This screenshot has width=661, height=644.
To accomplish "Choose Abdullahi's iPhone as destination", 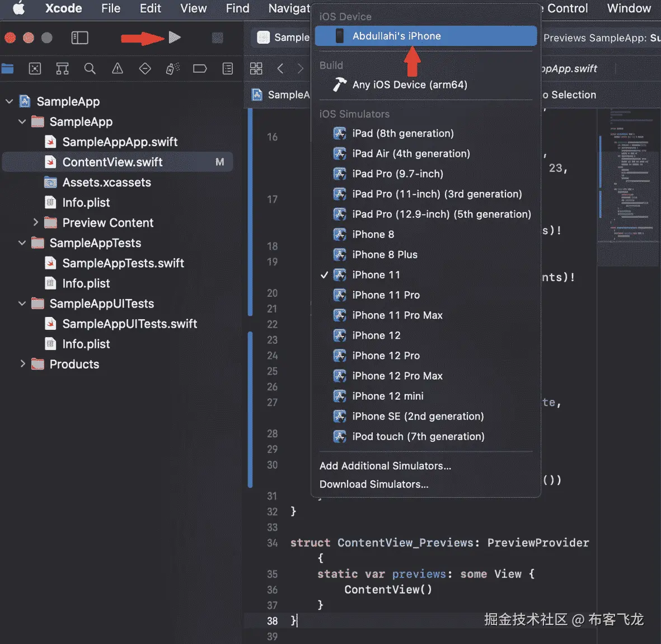I will [426, 36].
